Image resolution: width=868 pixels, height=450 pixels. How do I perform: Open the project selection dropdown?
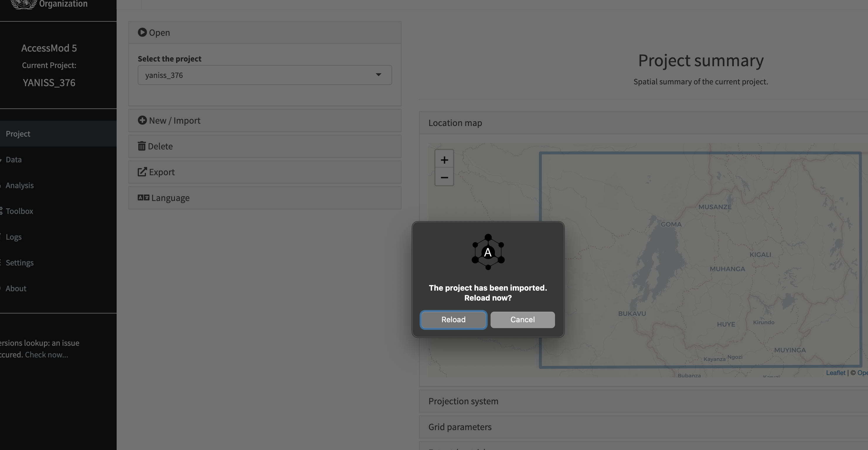pyautogui.click(x=378, y=75)
